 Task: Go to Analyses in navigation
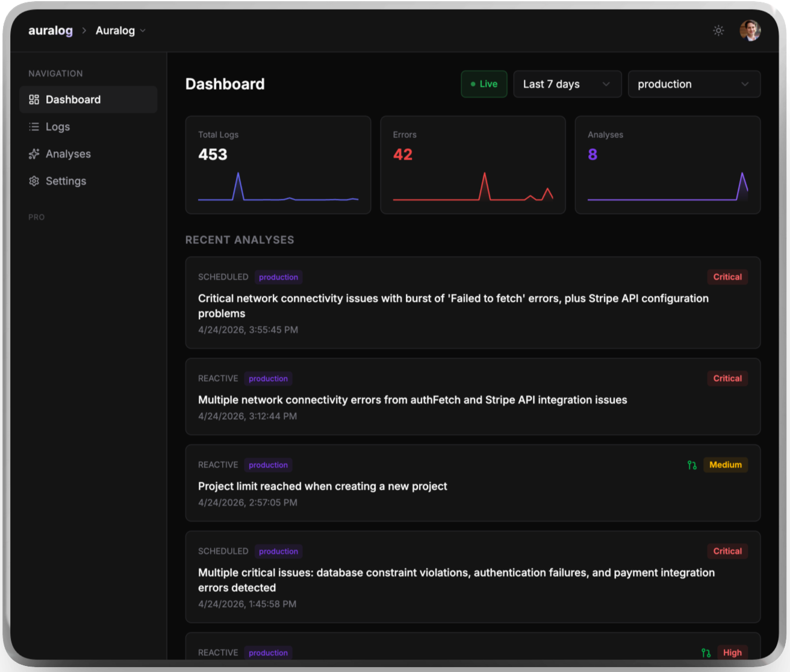coord(89,154)
